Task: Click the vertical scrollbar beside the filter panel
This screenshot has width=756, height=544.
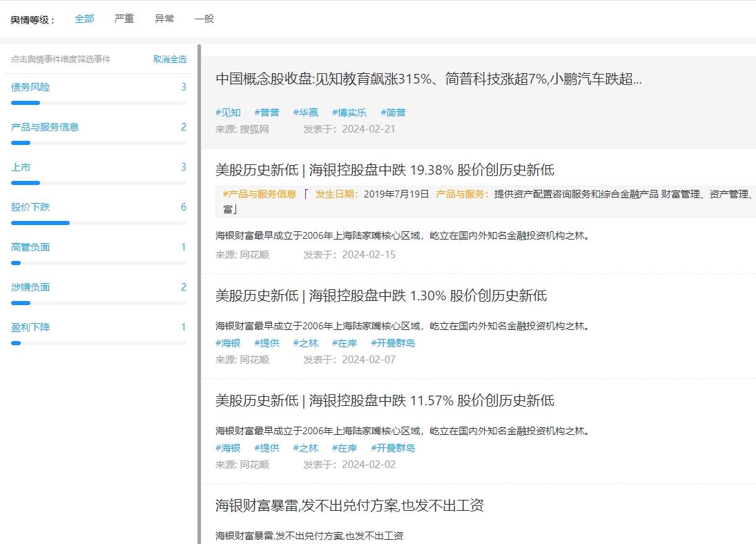Action: pos(199,294)
